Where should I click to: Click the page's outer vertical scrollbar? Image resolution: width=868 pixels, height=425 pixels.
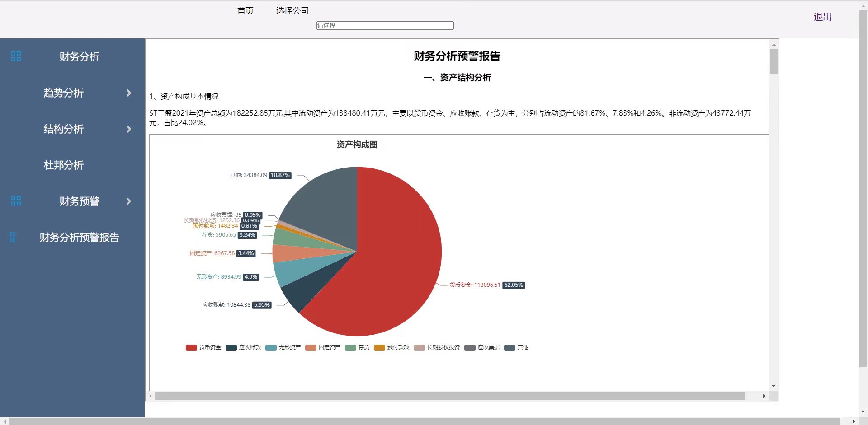pyautogui.click(x=863, y=189)
